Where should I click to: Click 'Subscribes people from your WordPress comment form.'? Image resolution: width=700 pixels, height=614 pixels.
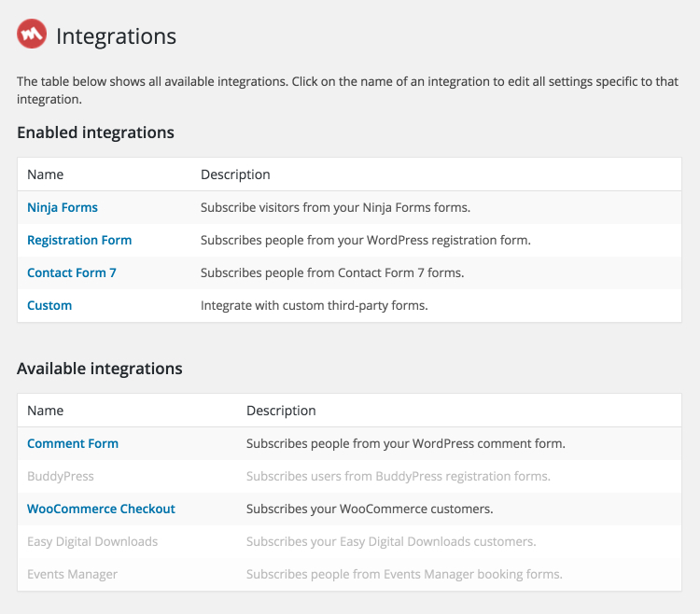point(406,443)
